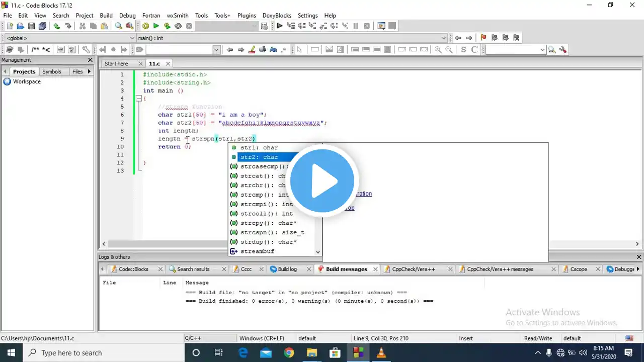Viewport: 644px width, 362px height.
Task: Toggle the highlight marker tool
Action: pyautogui.click(x=252, y=50)
